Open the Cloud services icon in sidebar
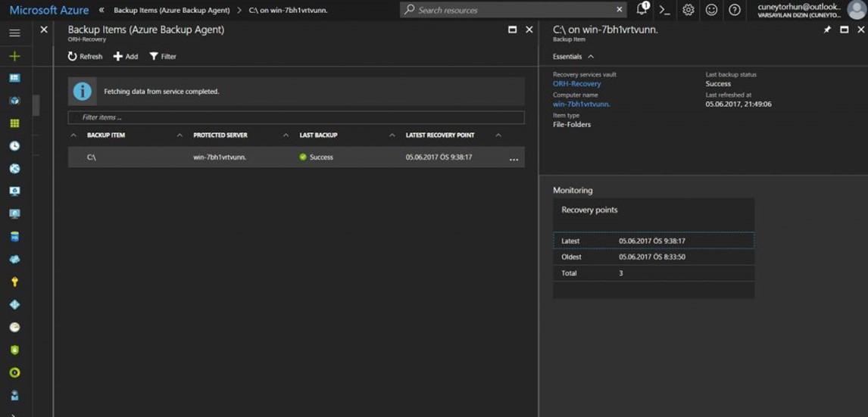The width and height of the screenshot is (868, 417). coord(15,260)
